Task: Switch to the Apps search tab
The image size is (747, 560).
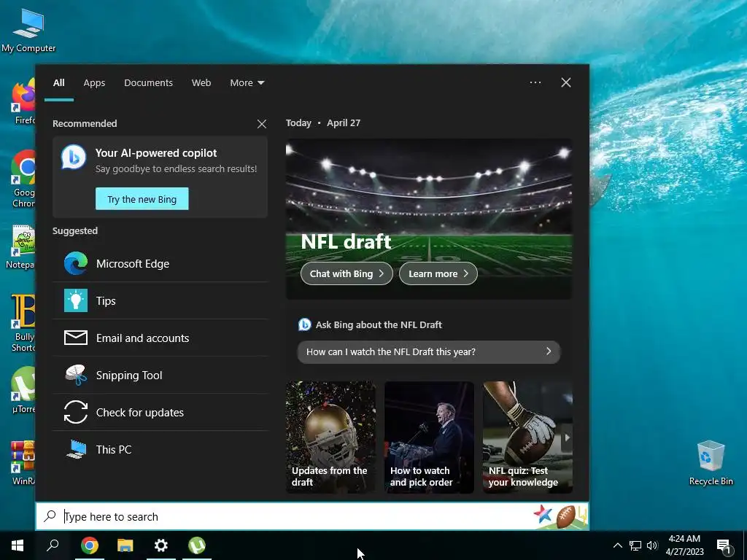Action: 94,83
